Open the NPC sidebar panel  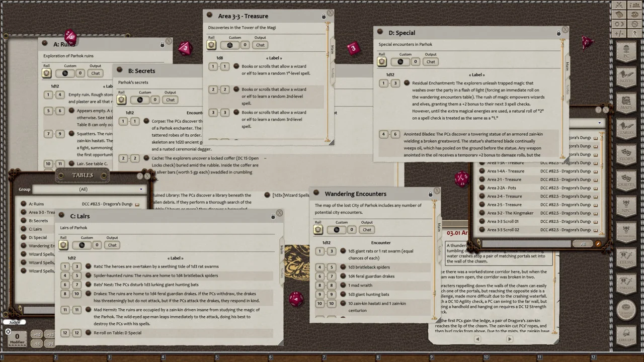pos(626,206)
